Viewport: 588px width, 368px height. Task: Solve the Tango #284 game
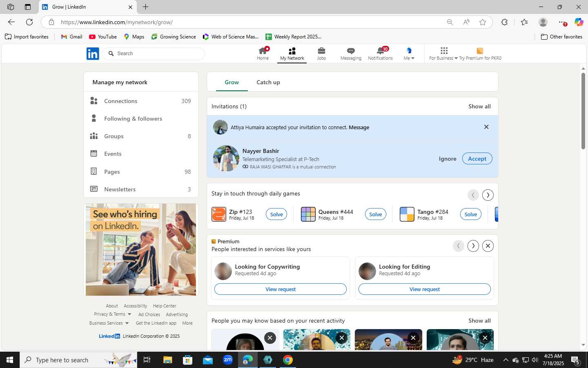(x=470, y=214)
